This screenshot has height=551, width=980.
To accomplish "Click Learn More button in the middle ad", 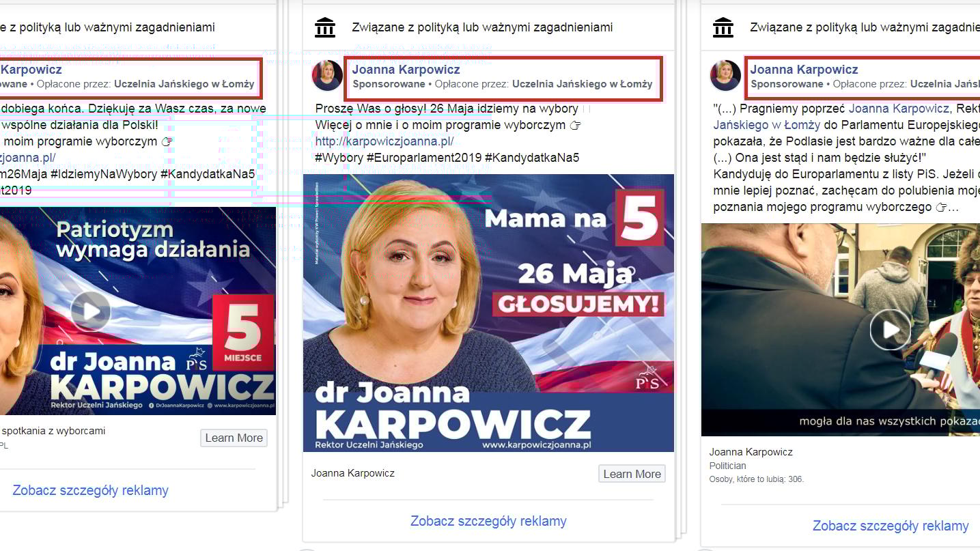I will (x=632, y=474).
